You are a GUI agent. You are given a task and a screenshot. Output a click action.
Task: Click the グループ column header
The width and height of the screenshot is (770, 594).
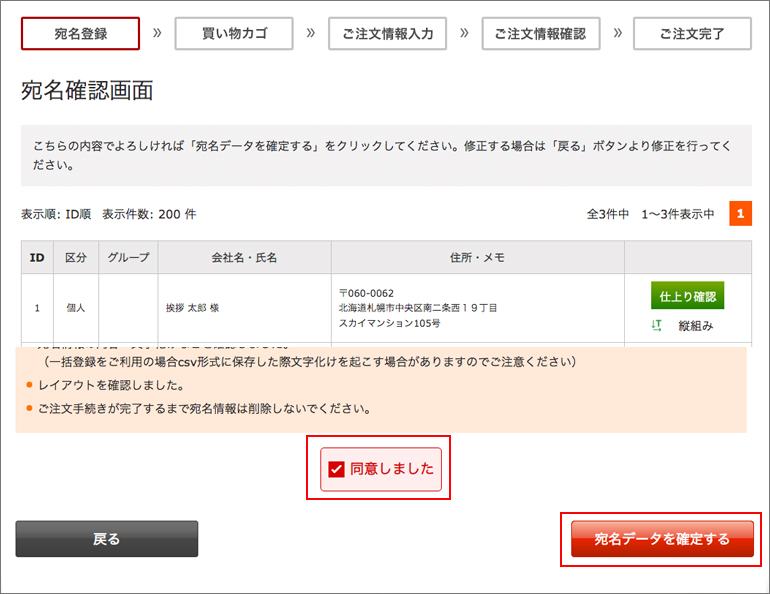[x=128, y=257]
